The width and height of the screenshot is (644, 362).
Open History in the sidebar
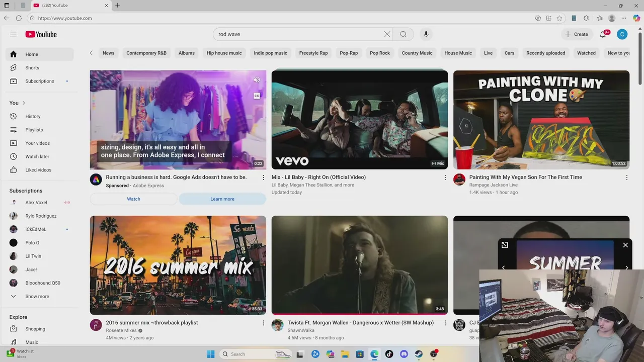(x=39, y=116)
